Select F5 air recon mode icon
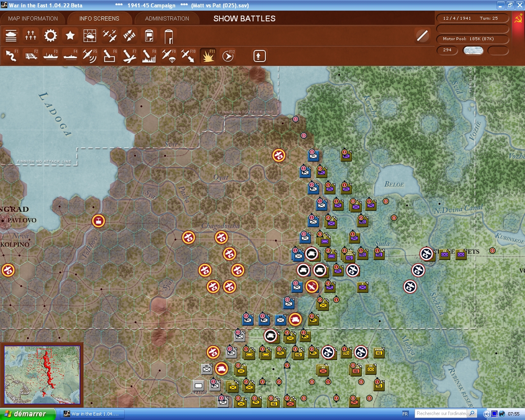The height and width of the screenshot is (420, 525). click(90, 56)
